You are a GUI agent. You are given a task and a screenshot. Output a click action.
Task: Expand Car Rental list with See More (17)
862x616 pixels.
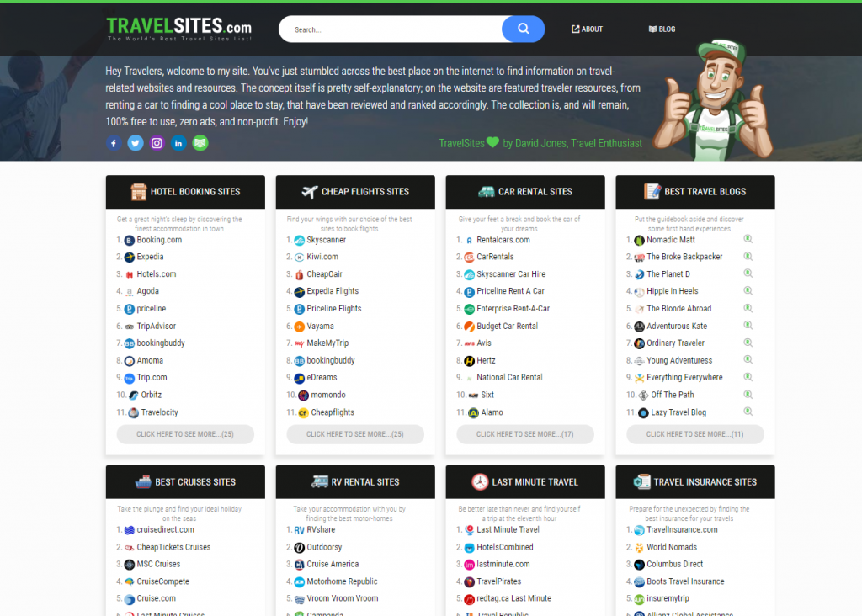click(525, 434)
